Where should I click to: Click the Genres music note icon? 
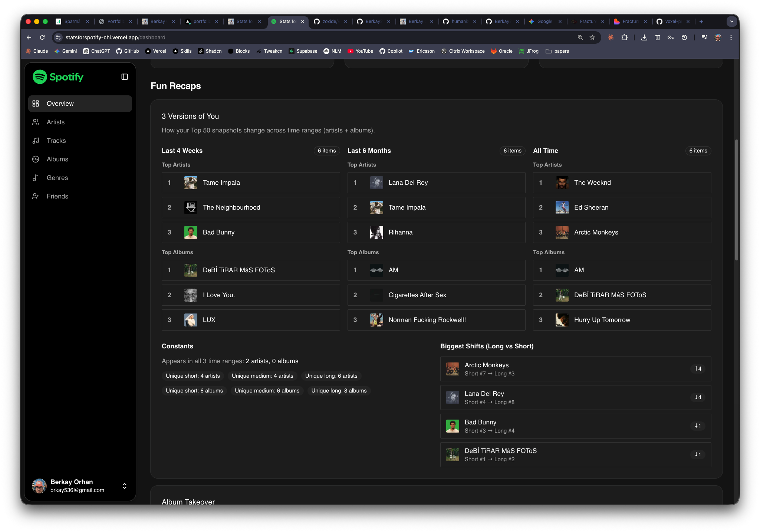pos(36,178)
